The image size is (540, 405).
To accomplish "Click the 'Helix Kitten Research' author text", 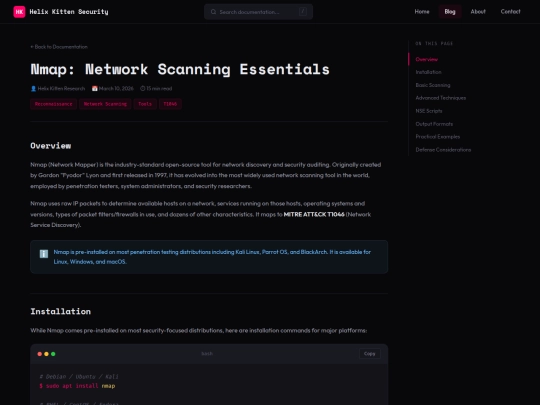I will [x=61, y=89].
